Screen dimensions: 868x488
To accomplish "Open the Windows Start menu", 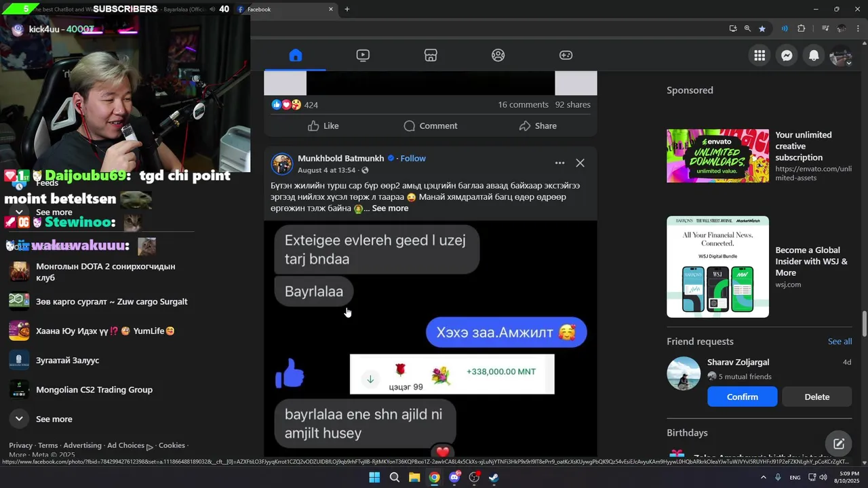I will (374, 477).
